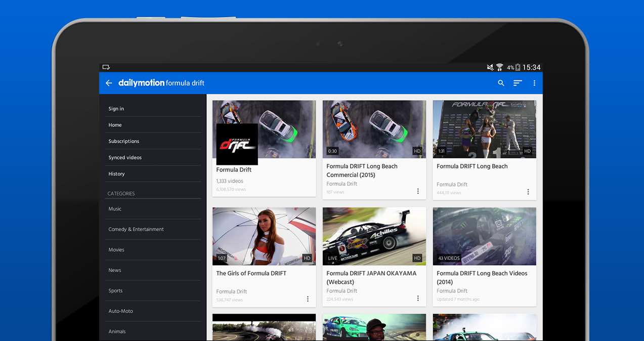Click the title Formula DRIFT Long Beach Videos (2014)
The width and height of the screenshot is (644, 341).
point(482,278)
